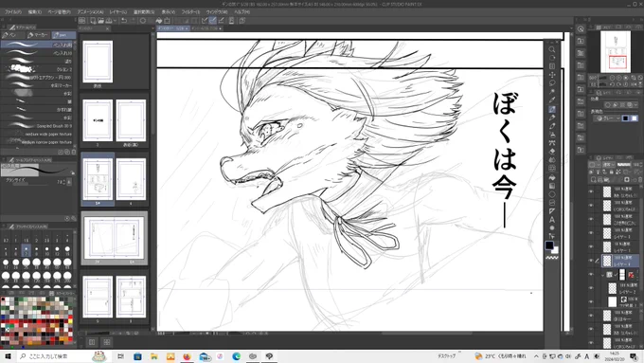Toggle visibility of レイヤー 2 inside folder
The height and width of the screenshot is (363, 644).
click(x=591, y=288)
